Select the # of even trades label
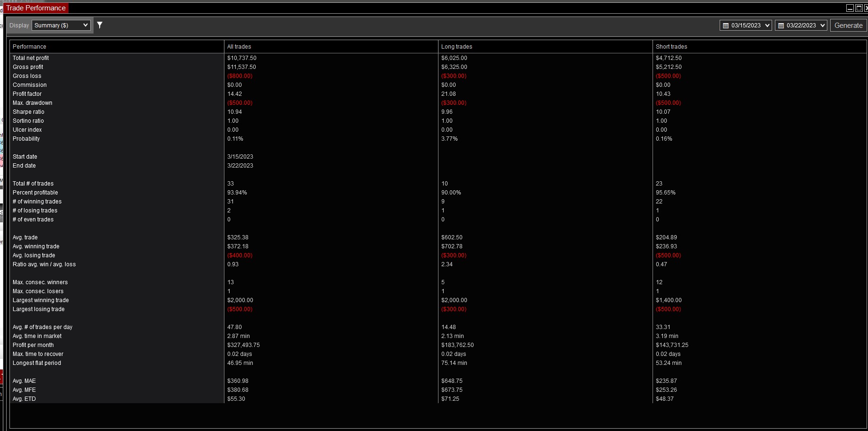The width and height of the screenshot is (868, 431). click(33, 220)
